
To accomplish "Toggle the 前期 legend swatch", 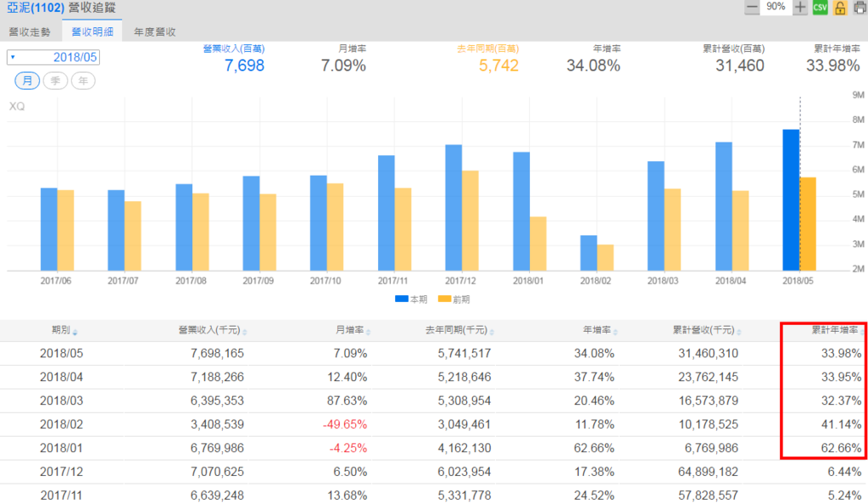I will (x=444, y=299).
